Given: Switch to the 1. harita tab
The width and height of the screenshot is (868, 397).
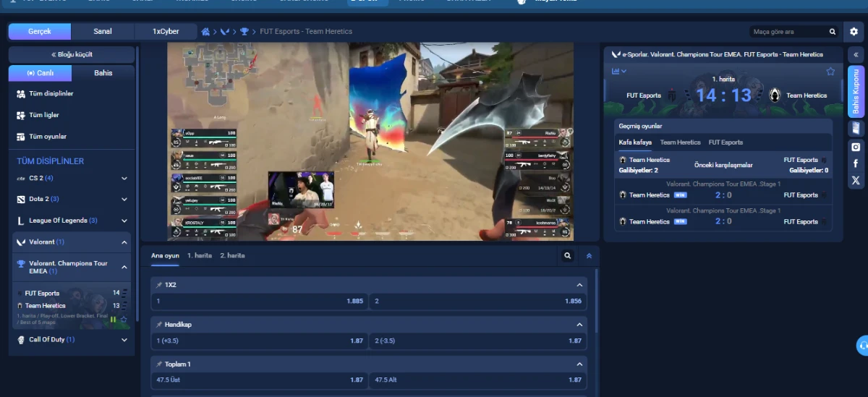Looking at the screenshot, I should click(200, 256).
